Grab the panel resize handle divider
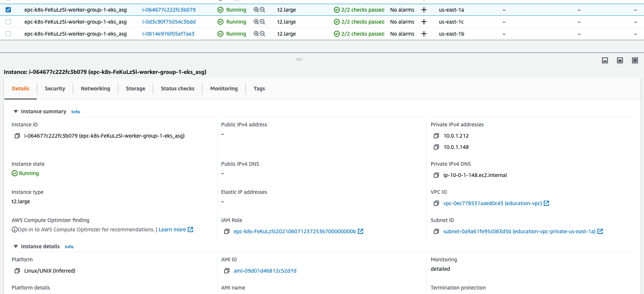The width and height of the screenshot is (644, 294). click(x=299, y=59)
